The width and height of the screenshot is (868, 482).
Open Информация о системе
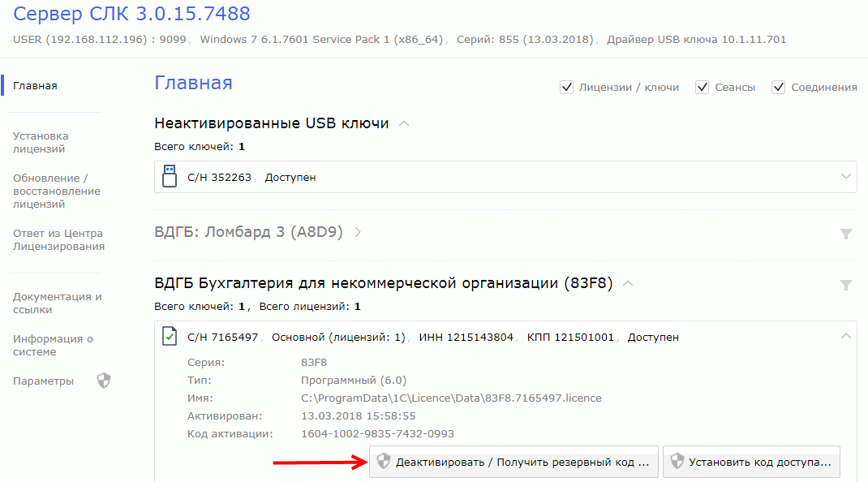[x=53, y=345]
